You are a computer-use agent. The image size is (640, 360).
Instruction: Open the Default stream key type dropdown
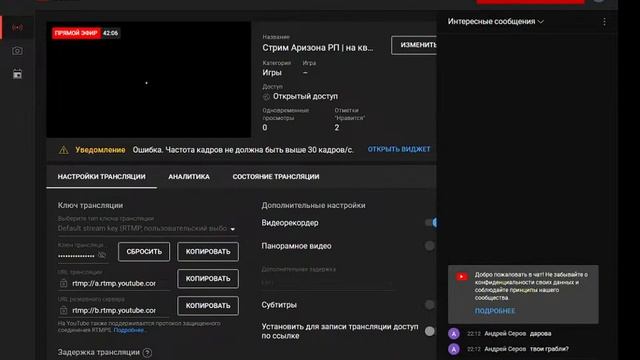[x=147, y=229]
